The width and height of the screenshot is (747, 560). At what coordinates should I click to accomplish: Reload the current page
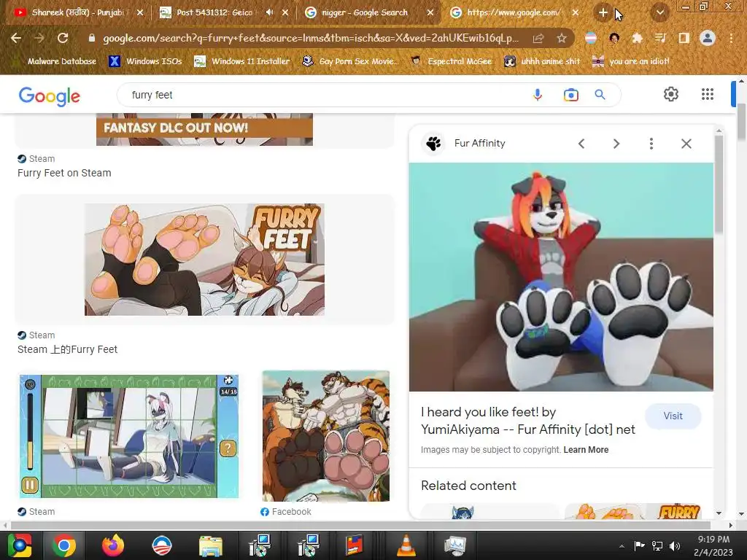click(x=63, y=38)
